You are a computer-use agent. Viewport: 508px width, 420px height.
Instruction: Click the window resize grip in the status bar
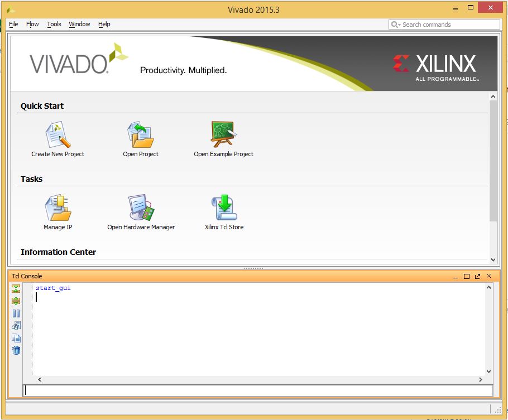pos(497,410)
